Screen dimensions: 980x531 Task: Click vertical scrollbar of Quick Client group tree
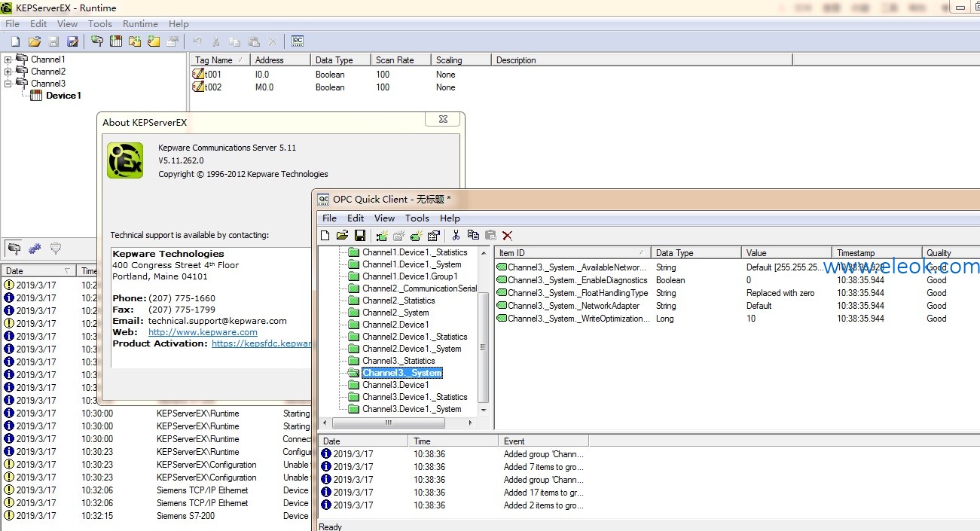[484, 331]
